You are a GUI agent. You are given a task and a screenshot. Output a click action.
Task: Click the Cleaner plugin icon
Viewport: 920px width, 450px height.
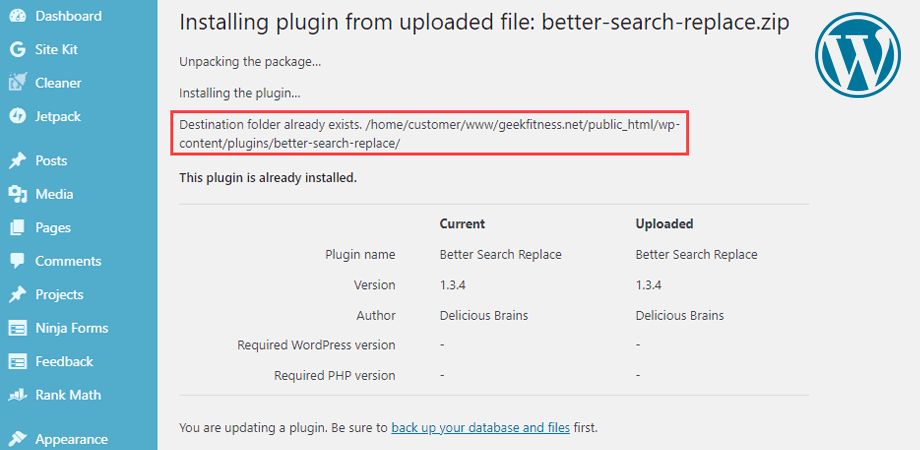18,83
